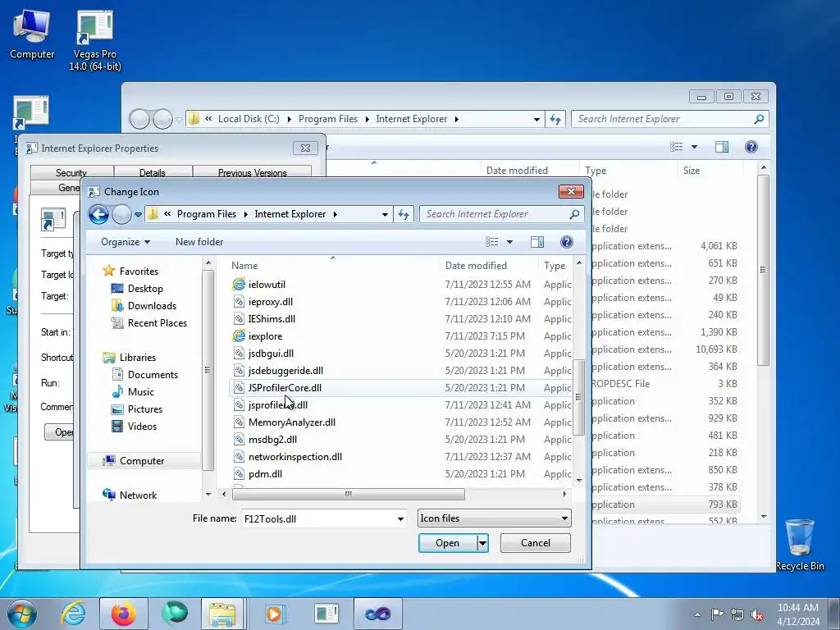This screenshot has height=630, width=840.
Task: Click Internet Explorer breadcrumb in Change Icon dialog
Action: click(x=290, y=214)
